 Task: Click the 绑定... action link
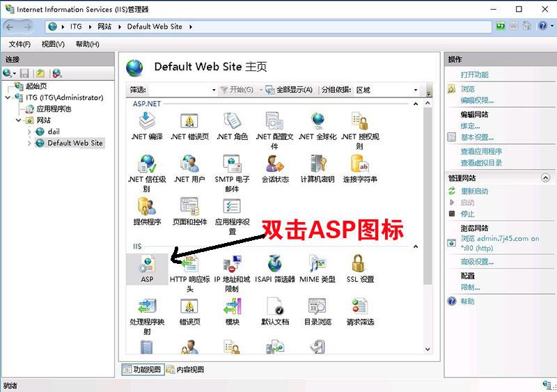(x=471, y=126)
